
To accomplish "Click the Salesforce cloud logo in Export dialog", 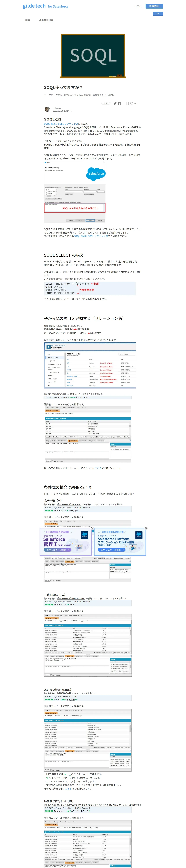I will point(96,174).
